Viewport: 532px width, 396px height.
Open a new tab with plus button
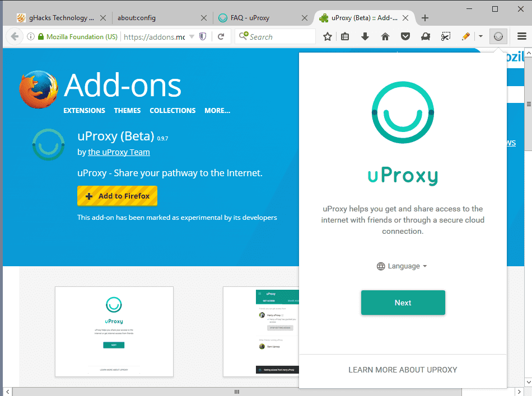425,18
